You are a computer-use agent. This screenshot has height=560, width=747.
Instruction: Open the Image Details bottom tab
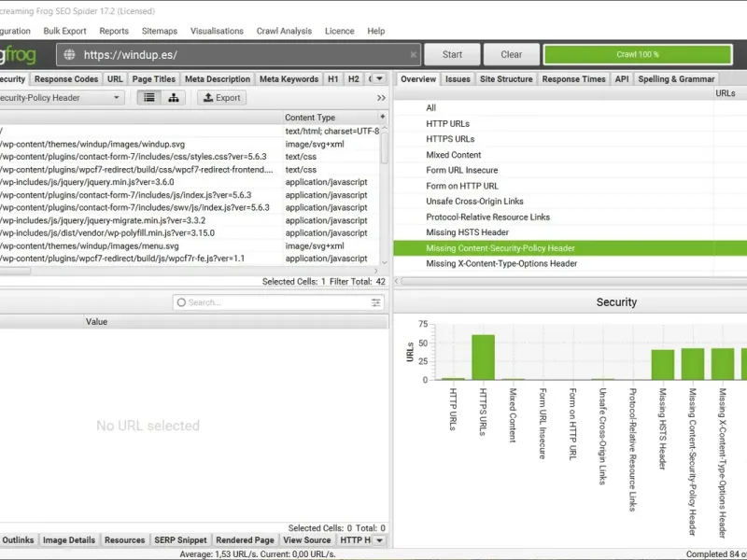tap(69, 540)
